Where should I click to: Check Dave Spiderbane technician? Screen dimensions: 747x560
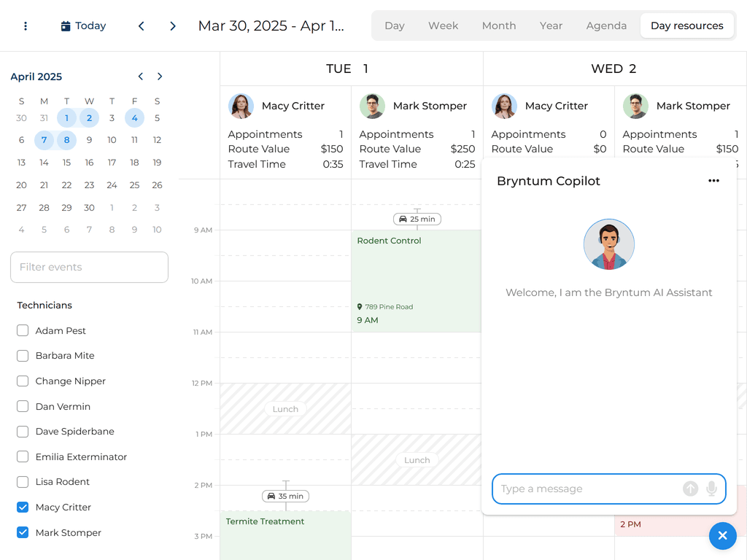click(x=23, y=432)
